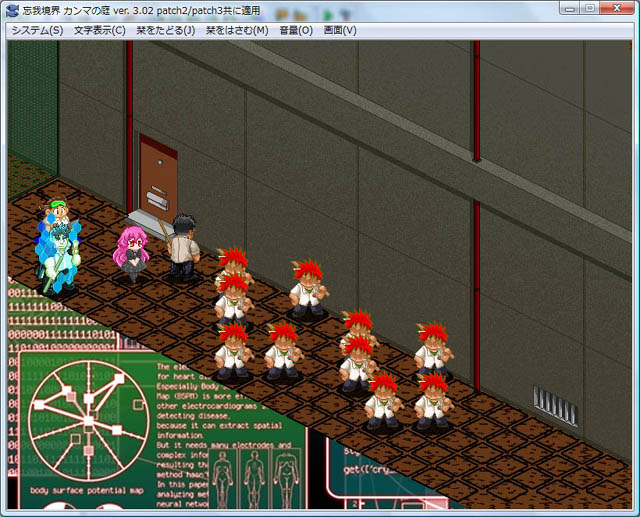Open the 画面(V) menu
The height and width of the screenshot is (517, 640).
click(x=340, y=31)
